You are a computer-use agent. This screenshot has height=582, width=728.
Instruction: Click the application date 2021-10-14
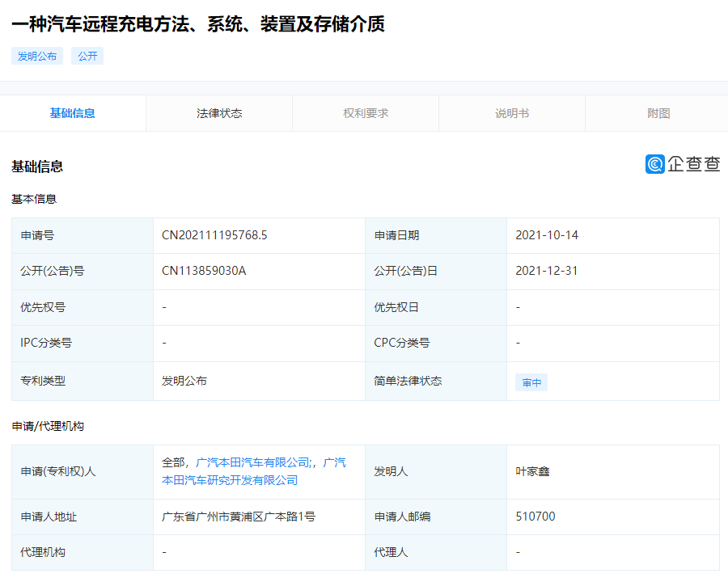point(547,235)
